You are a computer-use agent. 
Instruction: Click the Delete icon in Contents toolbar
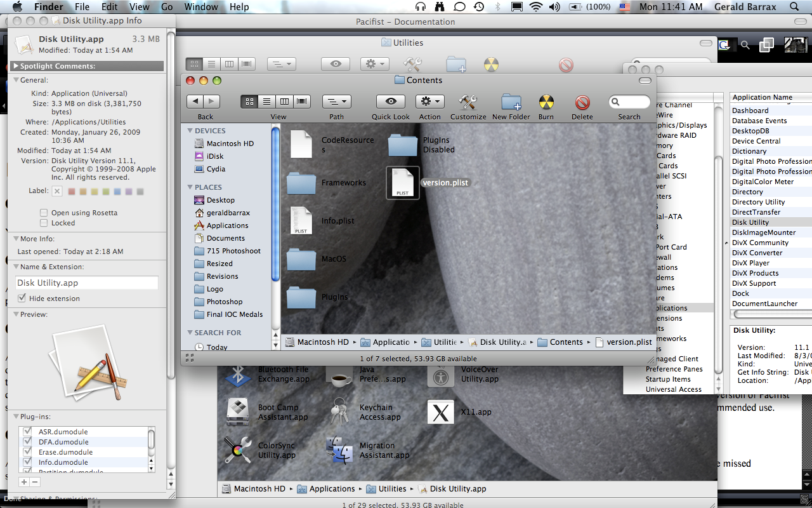582,102
